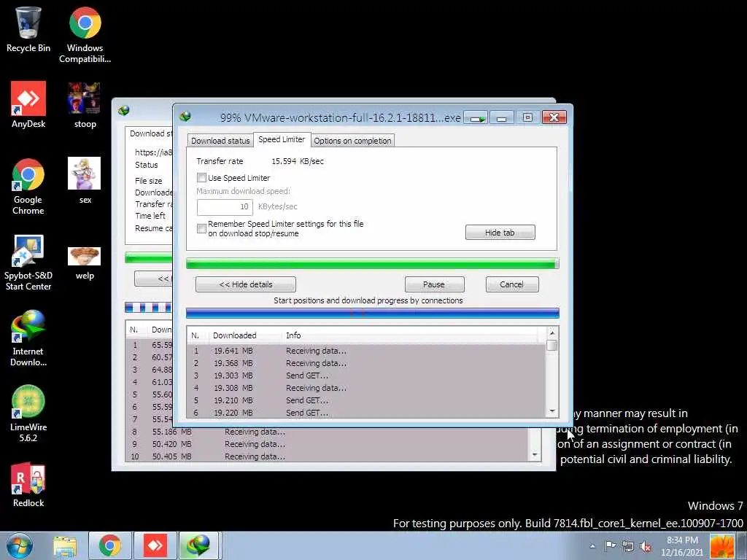Select connection row with 19.641 MB

366,351
